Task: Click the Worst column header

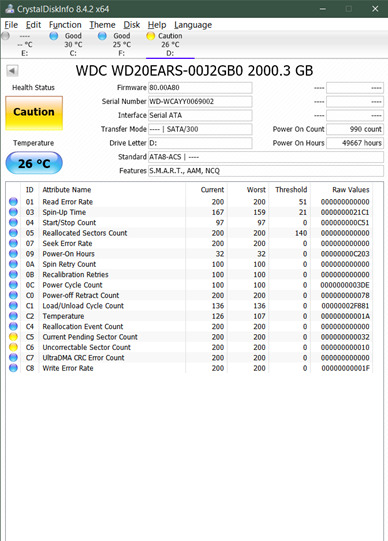Action: click(x=256, y=190)
